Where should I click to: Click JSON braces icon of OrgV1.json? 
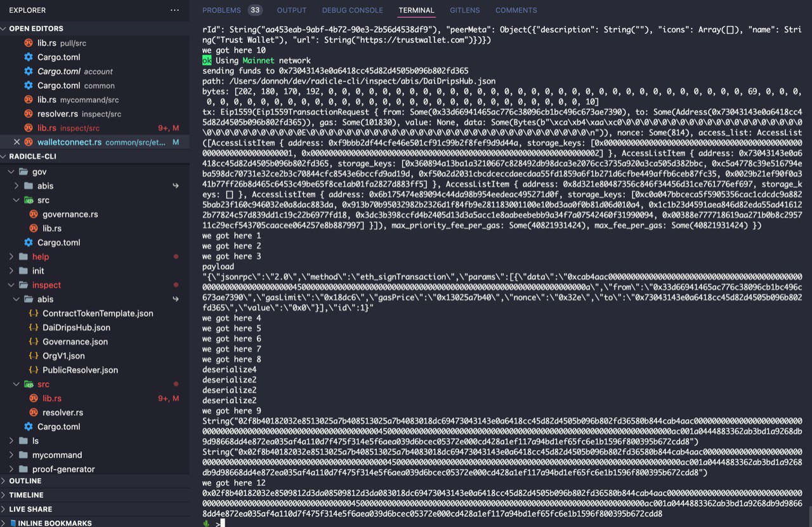[x=34, y=356]
